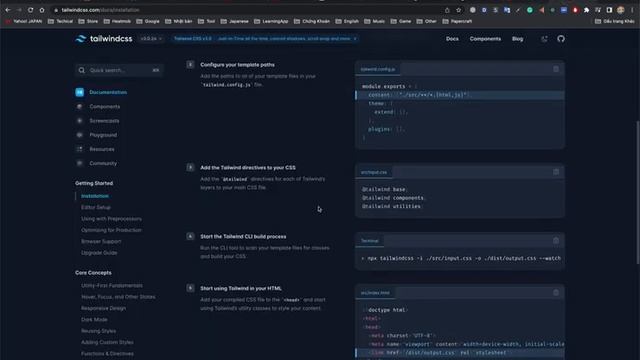The width and height of the screenshot is (640, 360).
Task: Open the Papercraft bookmarks folder
Action: point(457,21)
